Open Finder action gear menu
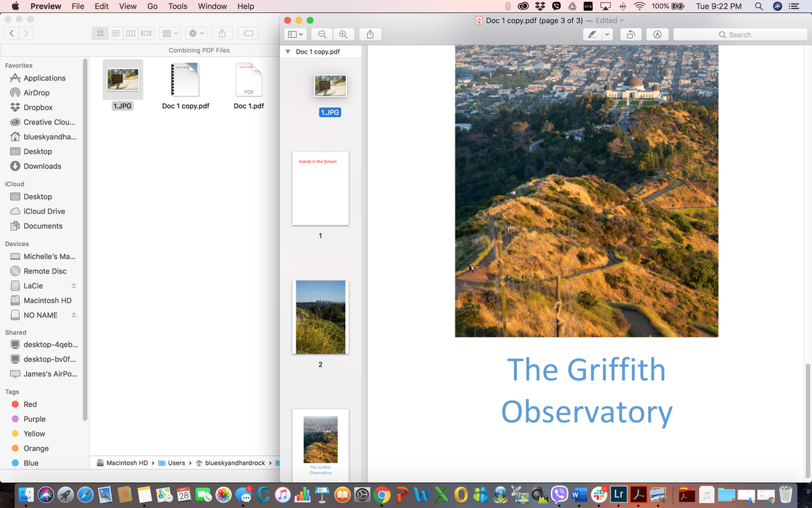812x508 pixels. 196,33
